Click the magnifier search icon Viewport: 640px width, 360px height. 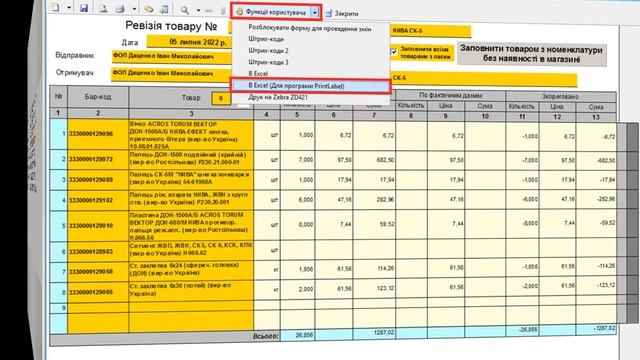pyautogui.click(x=184, y=10)
